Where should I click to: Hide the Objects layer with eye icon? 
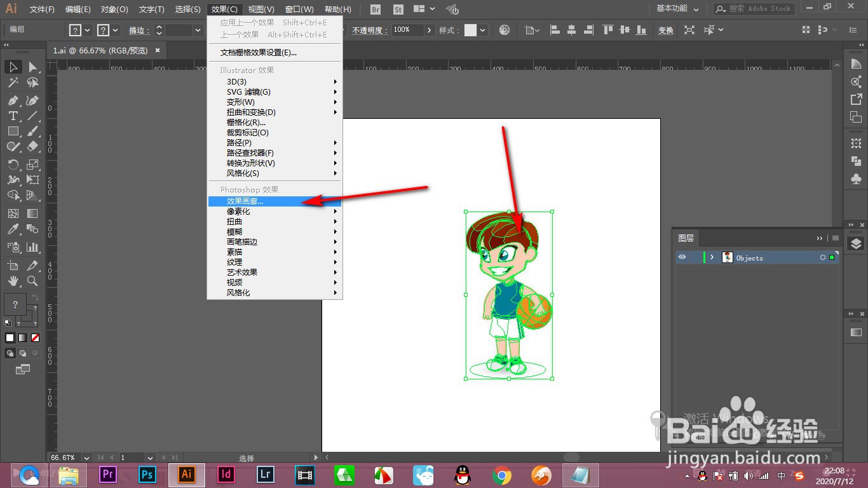(x=682, y=257)
